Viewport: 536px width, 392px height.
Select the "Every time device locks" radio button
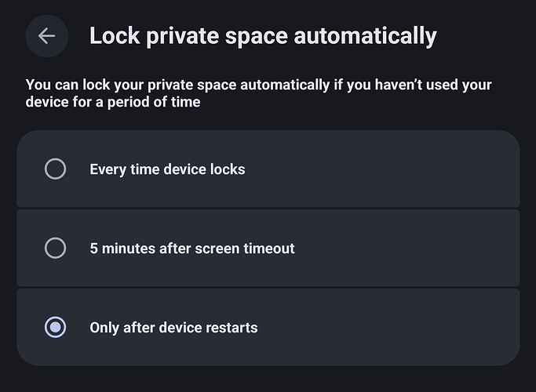click(55, 169)
